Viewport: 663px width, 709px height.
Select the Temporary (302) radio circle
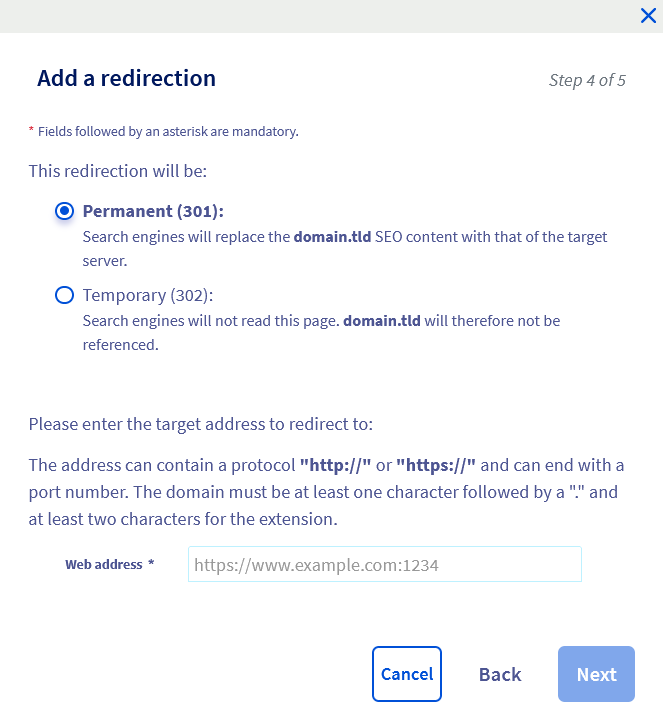65,295
